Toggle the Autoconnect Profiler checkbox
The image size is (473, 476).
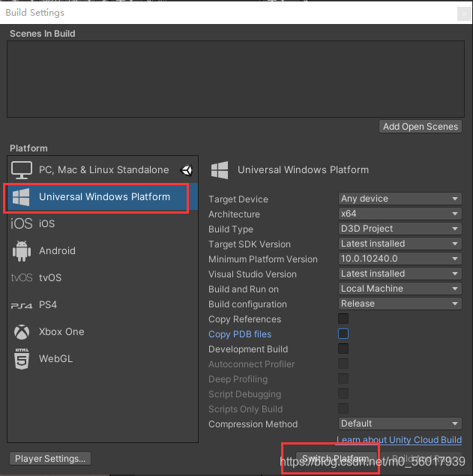pos(343,364)
